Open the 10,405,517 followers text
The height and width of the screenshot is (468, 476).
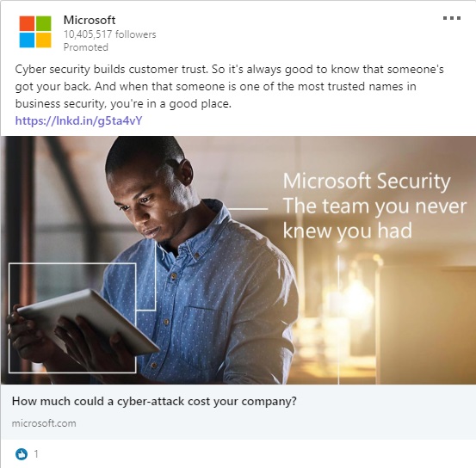point(109,34)
